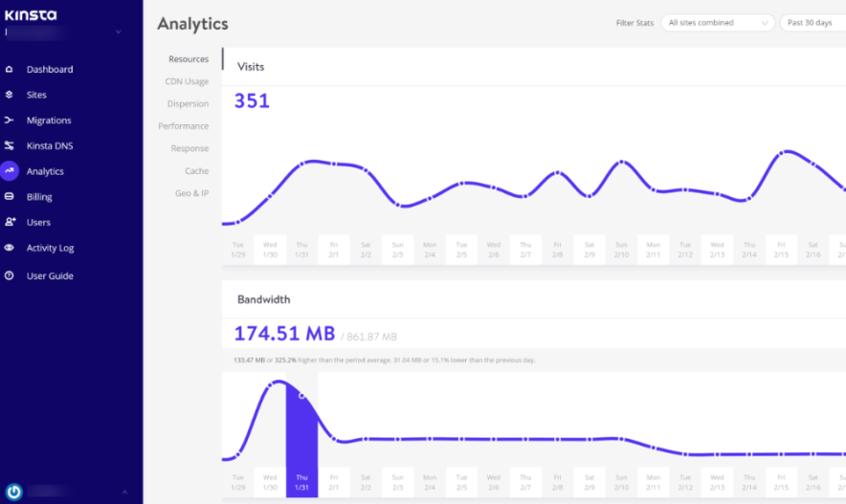
Task: Expand the company selector under Kinsta logo
Action: click(119, 32)
